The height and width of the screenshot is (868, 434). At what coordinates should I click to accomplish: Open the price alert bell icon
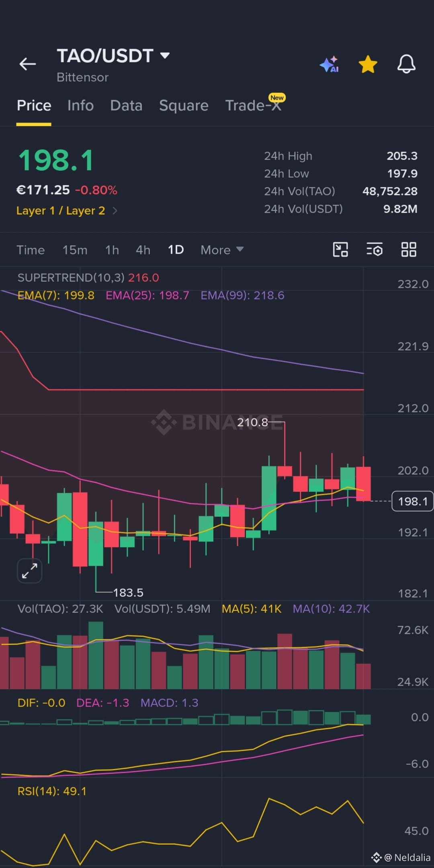406,64
